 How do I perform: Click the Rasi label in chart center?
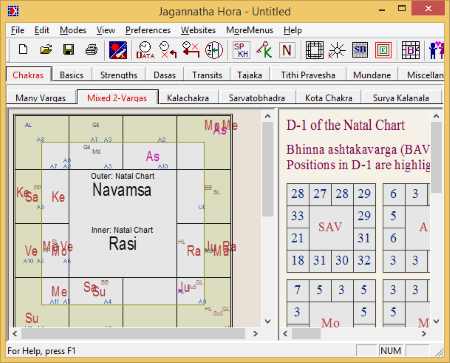coord(123,244)
